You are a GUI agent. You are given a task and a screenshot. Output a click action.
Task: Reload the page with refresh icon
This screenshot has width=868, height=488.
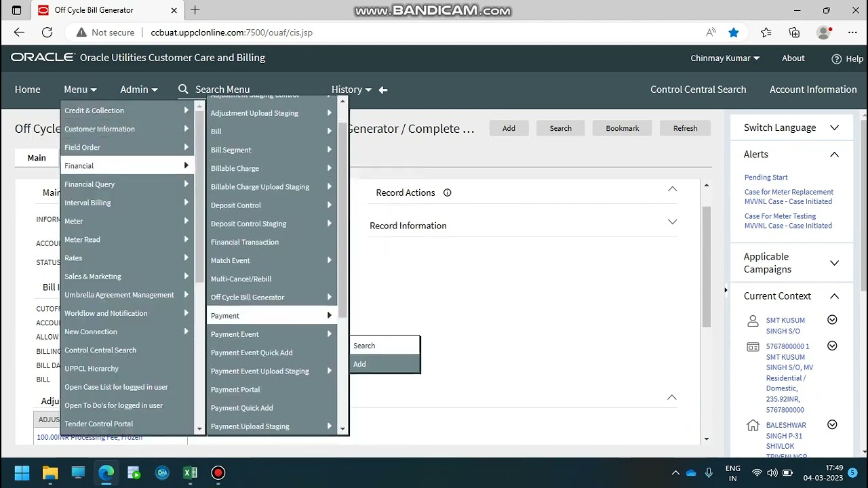(x=47, y=32)
